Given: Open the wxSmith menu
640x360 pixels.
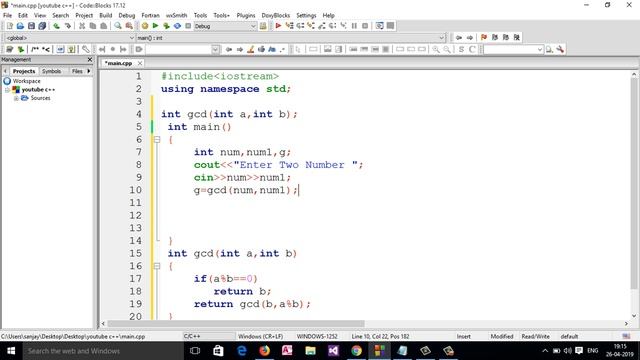Looking at the screenshot, I should pos(176,15).
